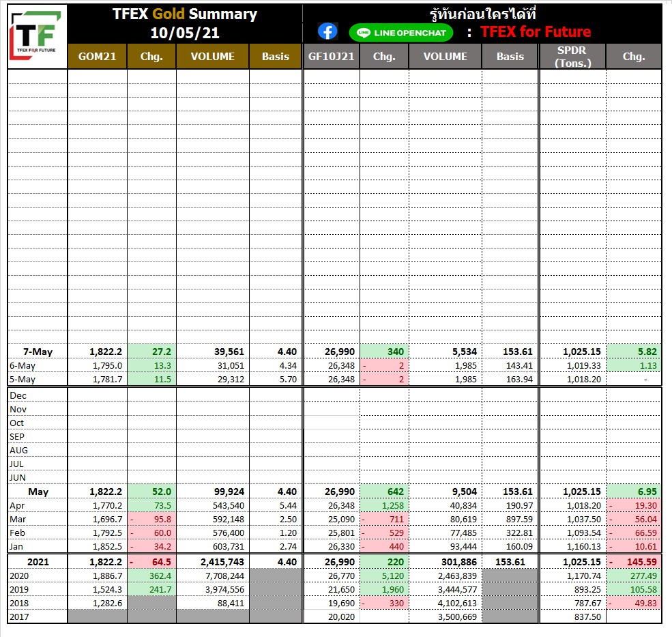Click Feb SPDR Chg. value 66.59
Screen dimensions: 672x637
[646, 533]
